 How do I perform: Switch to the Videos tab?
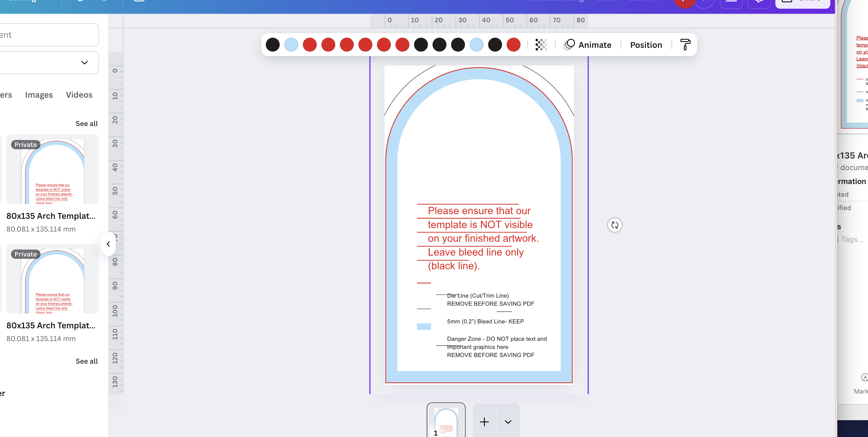(79, 95)
